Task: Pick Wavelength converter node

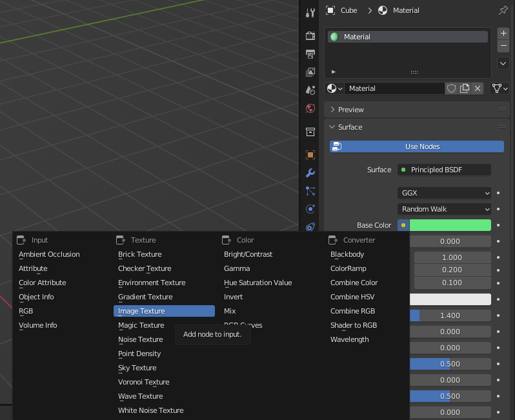Action: [x=350, y=339]
